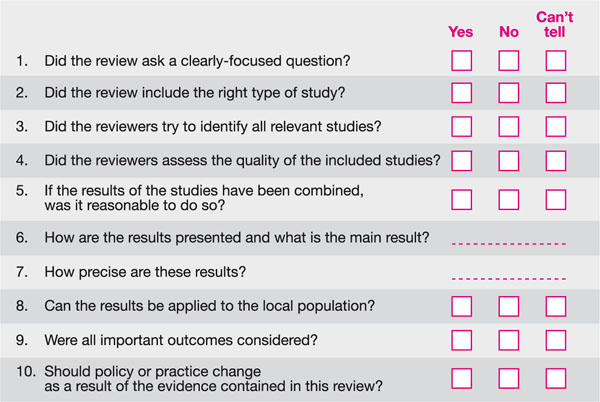Mark Can't tell for local population applicability
Image resolution: width=600 pixels, height=402 pixels.
pos(556,304)
